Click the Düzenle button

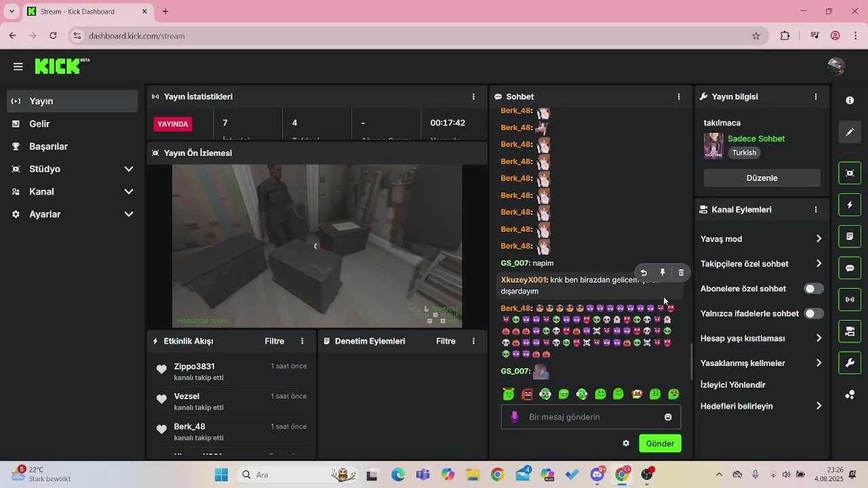tap(762, 178)
